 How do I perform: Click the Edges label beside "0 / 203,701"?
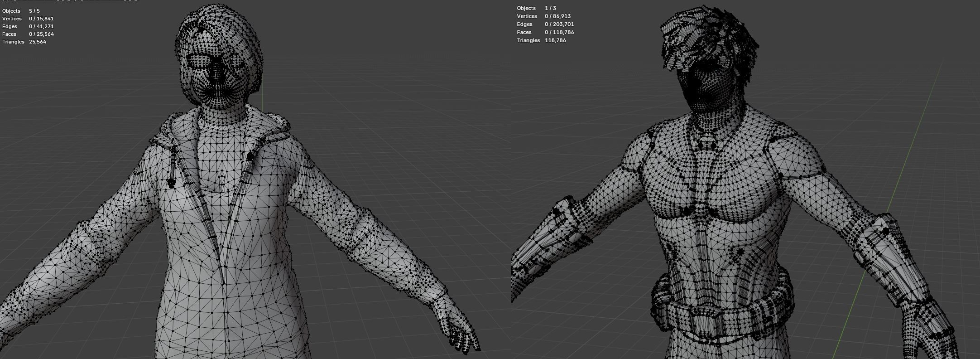coord(524,24)
